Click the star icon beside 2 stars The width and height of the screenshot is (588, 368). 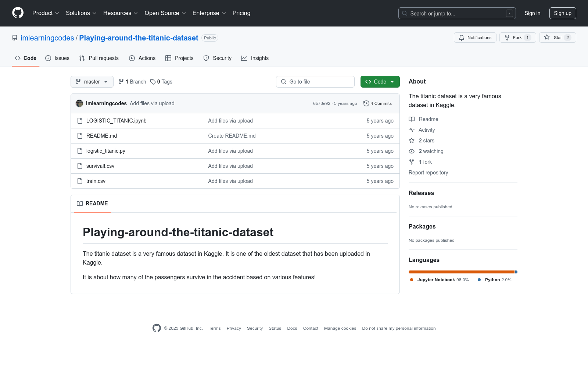tap(412, 141)
